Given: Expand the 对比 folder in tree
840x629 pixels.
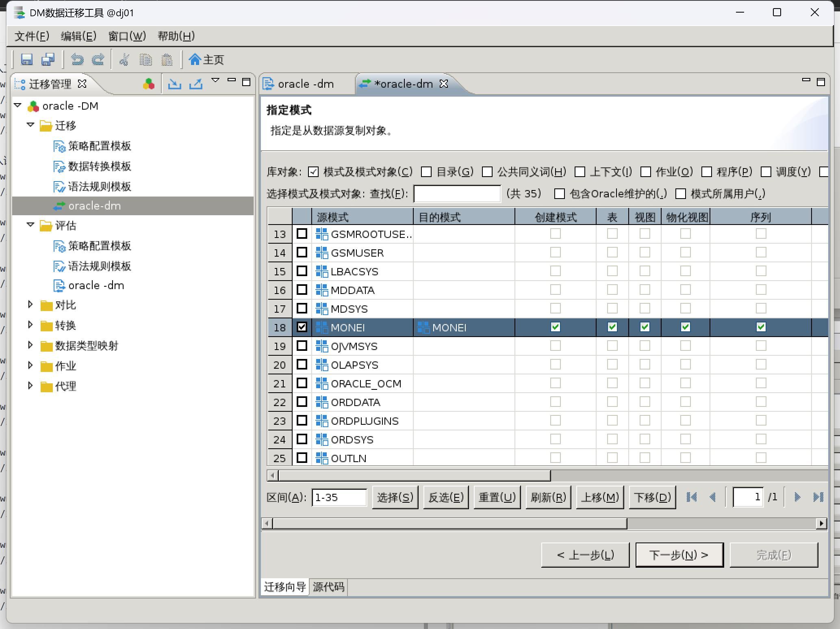Looking at the screenshot, I should (x=30, y=305).
